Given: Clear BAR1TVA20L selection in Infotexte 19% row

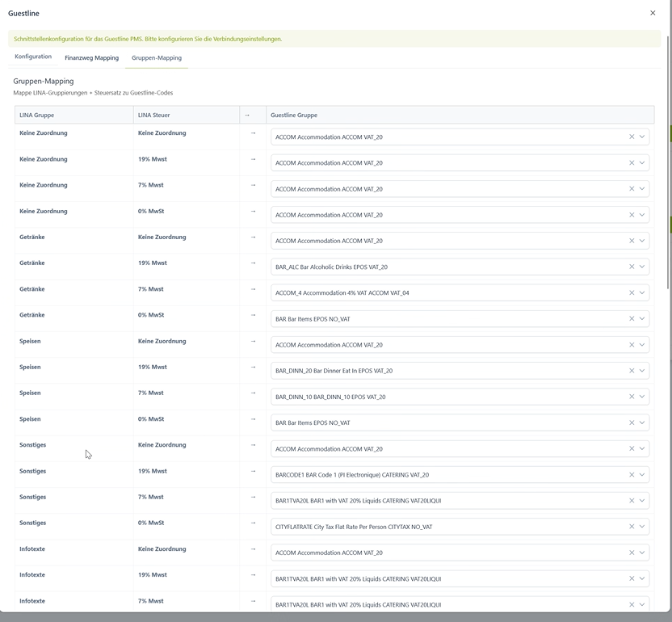Looking at the screenshot, I should [632, 578].
